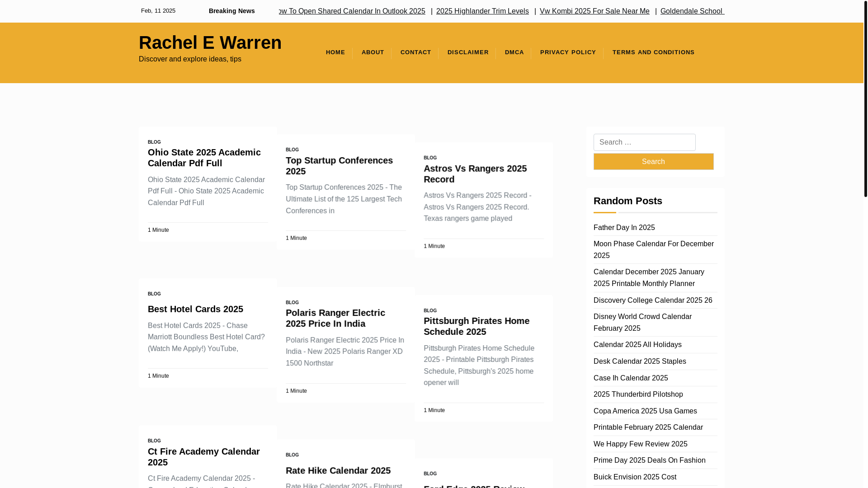The width and height of the screenshot is (868, 488).
Task: Open the CONTACT page
Action: 416,52
